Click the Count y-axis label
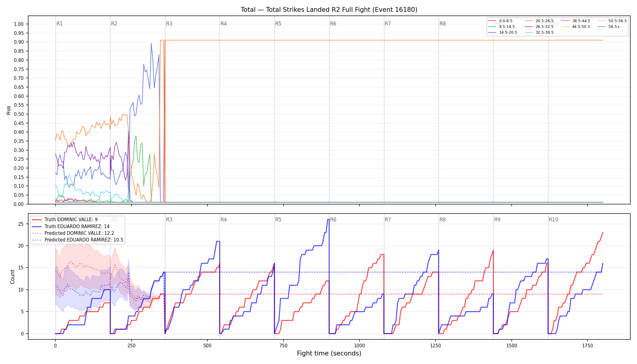Viewport: 637px width, 364px height. (x=12, y=277)
